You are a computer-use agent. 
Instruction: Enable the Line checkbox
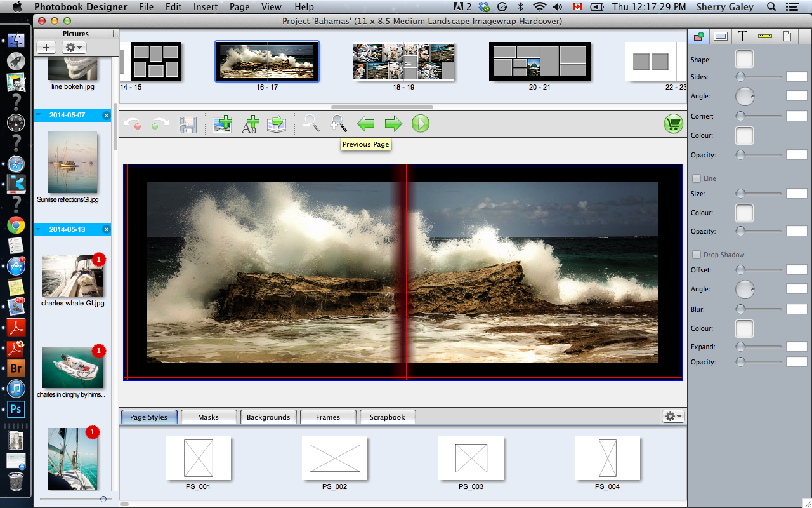pos(697,178)
